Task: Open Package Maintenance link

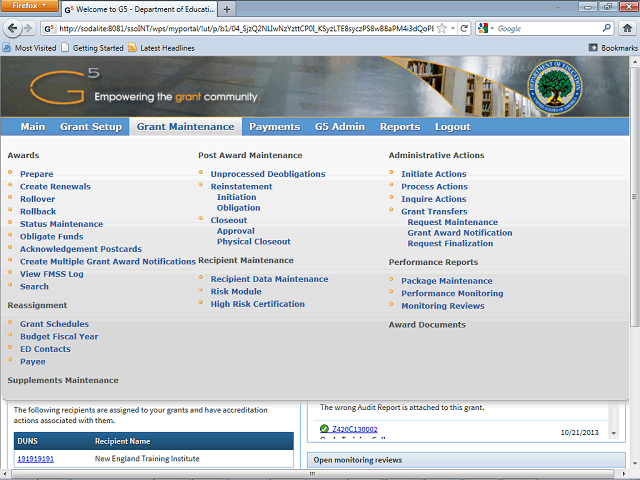Action: (x=447, y=281)
